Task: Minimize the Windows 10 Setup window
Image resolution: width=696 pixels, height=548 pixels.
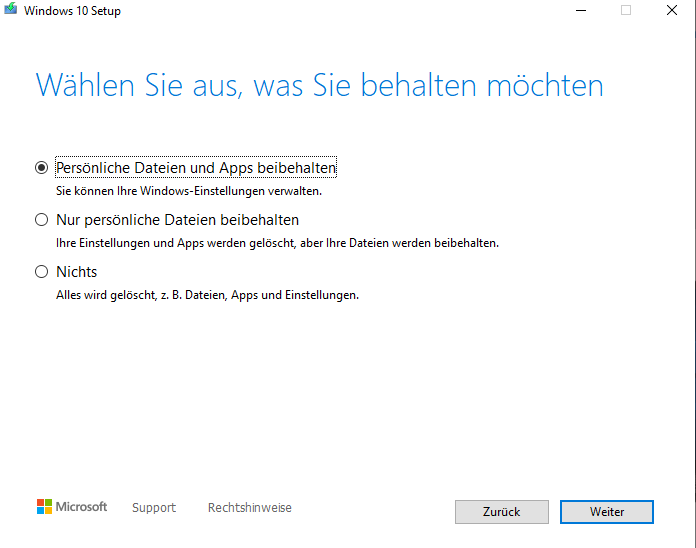Action: 581,10
